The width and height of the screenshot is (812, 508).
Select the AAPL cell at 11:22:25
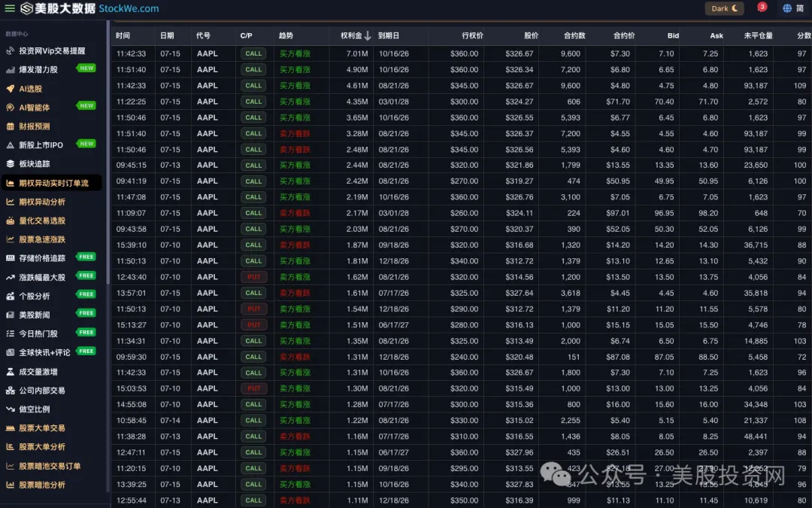(x=208, y=102)
